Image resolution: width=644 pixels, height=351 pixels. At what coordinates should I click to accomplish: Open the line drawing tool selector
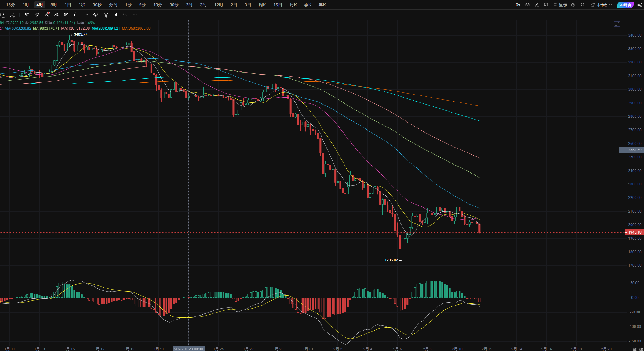pos(13,15)
